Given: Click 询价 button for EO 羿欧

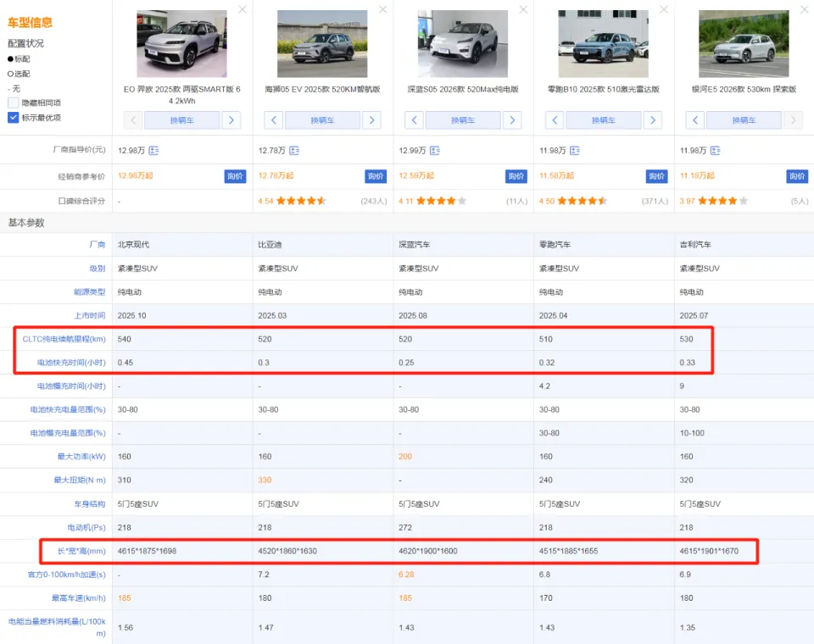Looking at the screenshot, I should (x=235, y=176).
